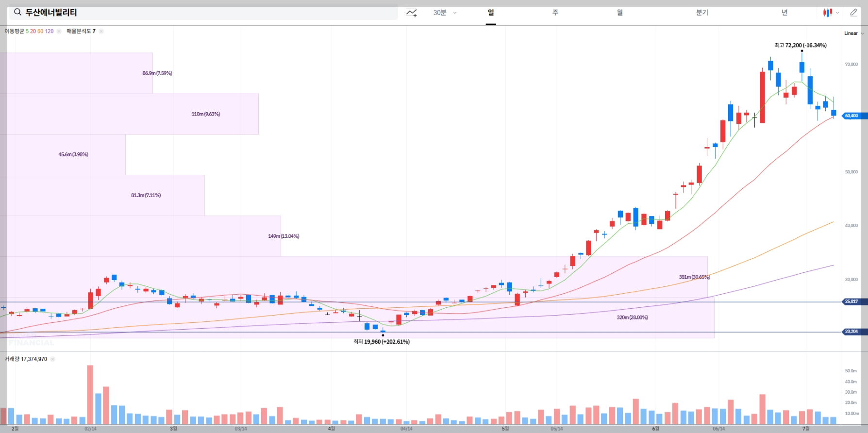Click the 거래량 17,374,970 label
The image size is (868, 433).
[26, 359]
